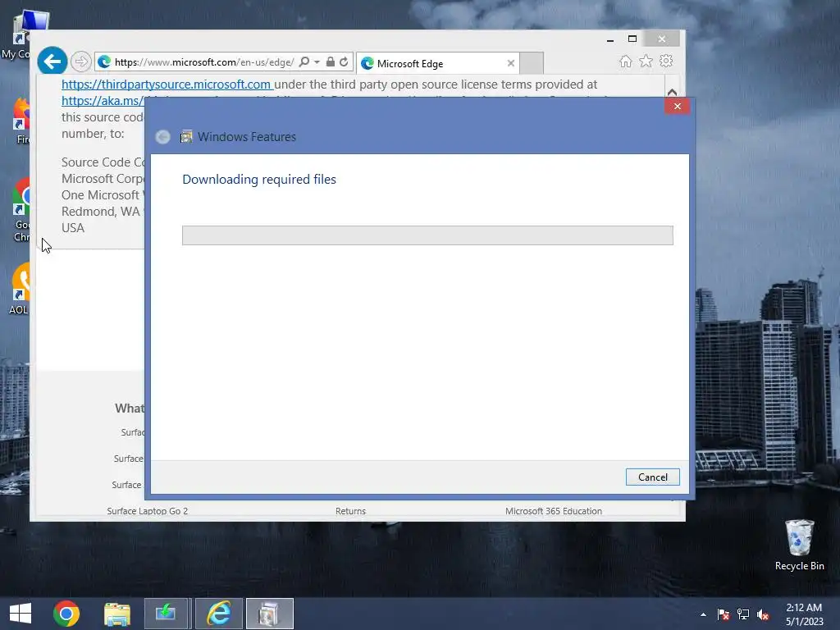Open the aka.ms link
Viewport: 840px width, 630px height.
click(x=103, y=101)
